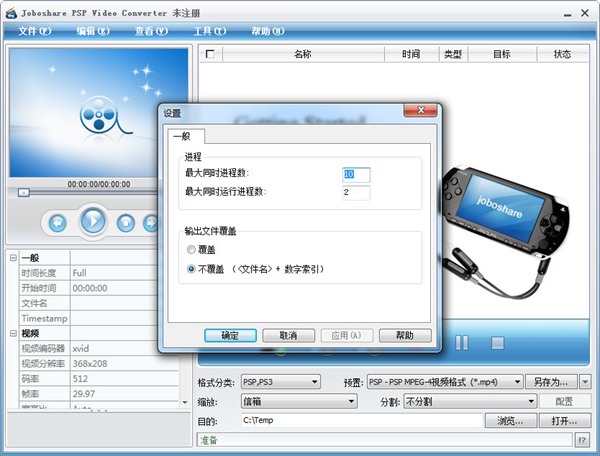Click the 取消 button

coord(289,335)
